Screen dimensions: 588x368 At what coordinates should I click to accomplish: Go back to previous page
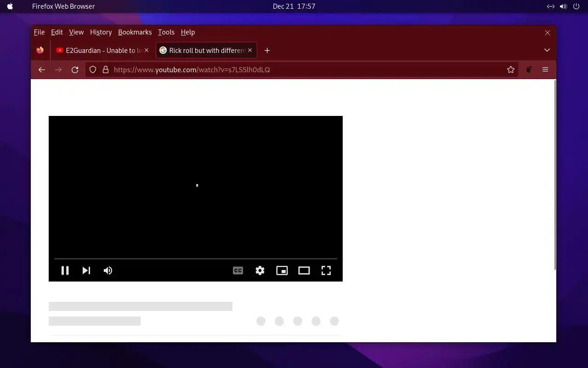(x=42, y=70)
